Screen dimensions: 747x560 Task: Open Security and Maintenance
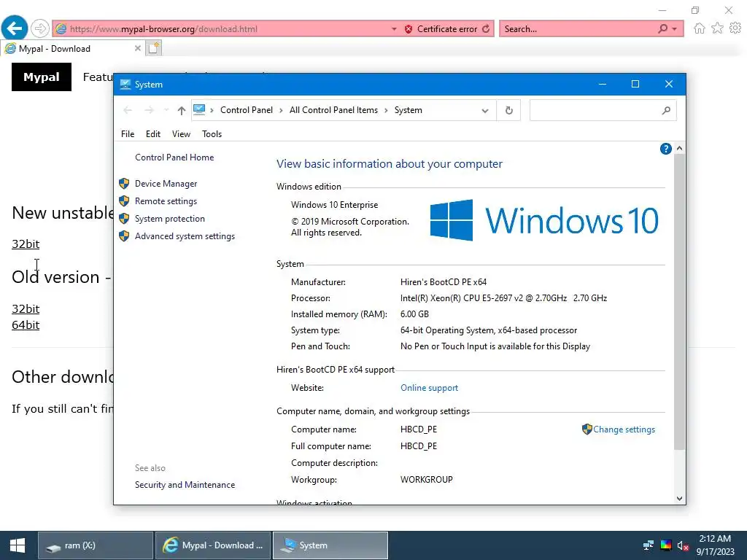tap(185, 485)
